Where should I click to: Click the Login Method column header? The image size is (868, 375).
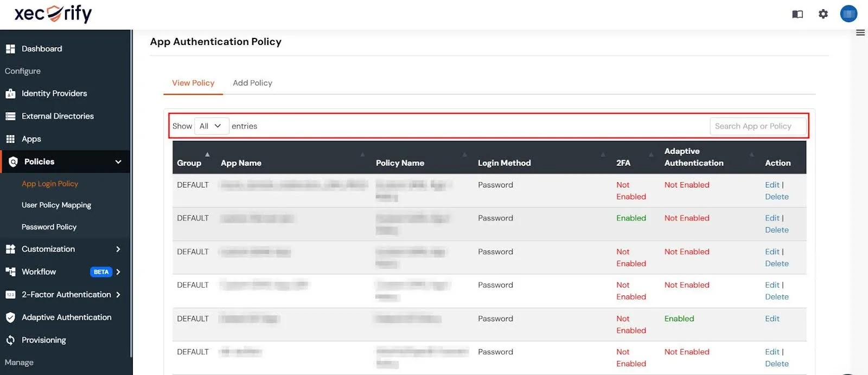[x=505, y=163]
